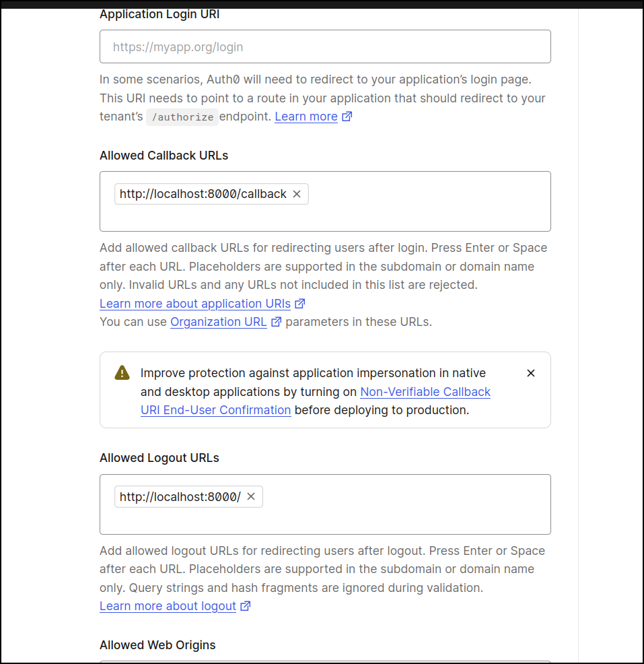This screenshot has height=664, width=644.
Task: Open Learn more about application URIs
Action: [x=195, y=304]
